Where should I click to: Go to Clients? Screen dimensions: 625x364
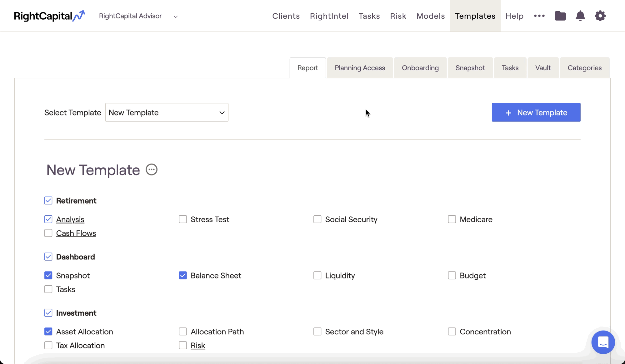pos(286,16)
